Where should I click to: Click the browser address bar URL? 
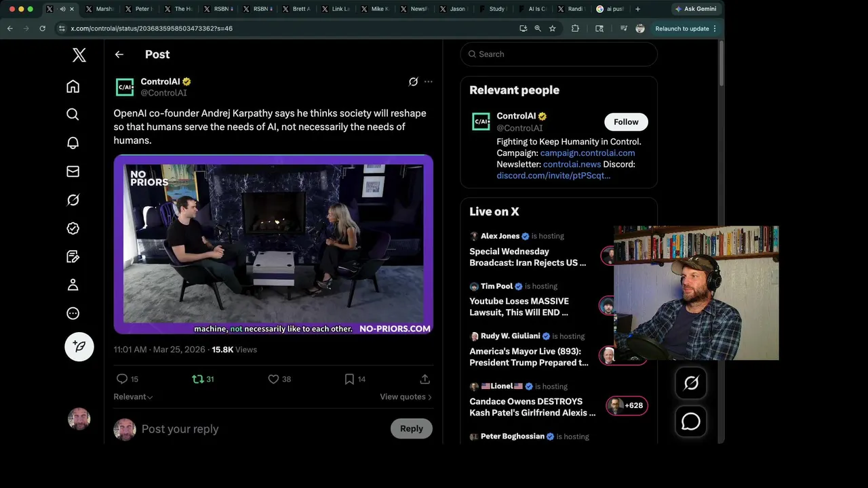tap(152, 28)
